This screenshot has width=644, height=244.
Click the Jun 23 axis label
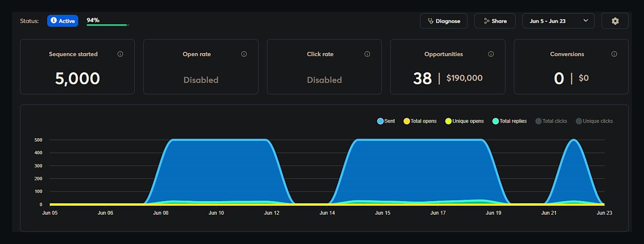[604, 213]
